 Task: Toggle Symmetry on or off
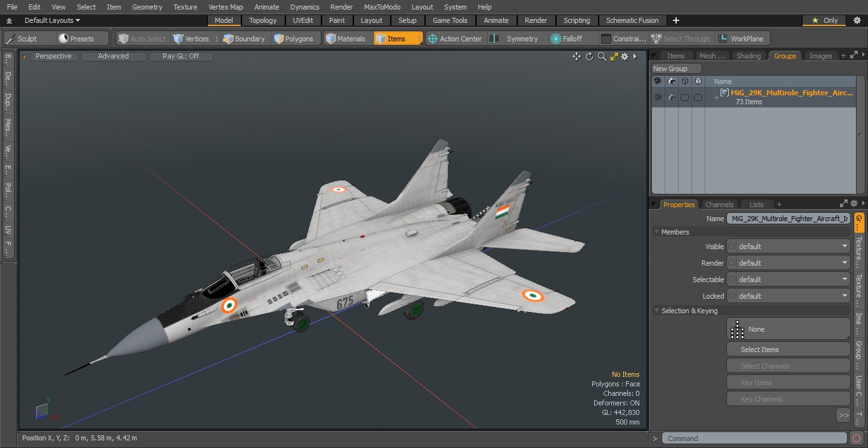point(517,39)
